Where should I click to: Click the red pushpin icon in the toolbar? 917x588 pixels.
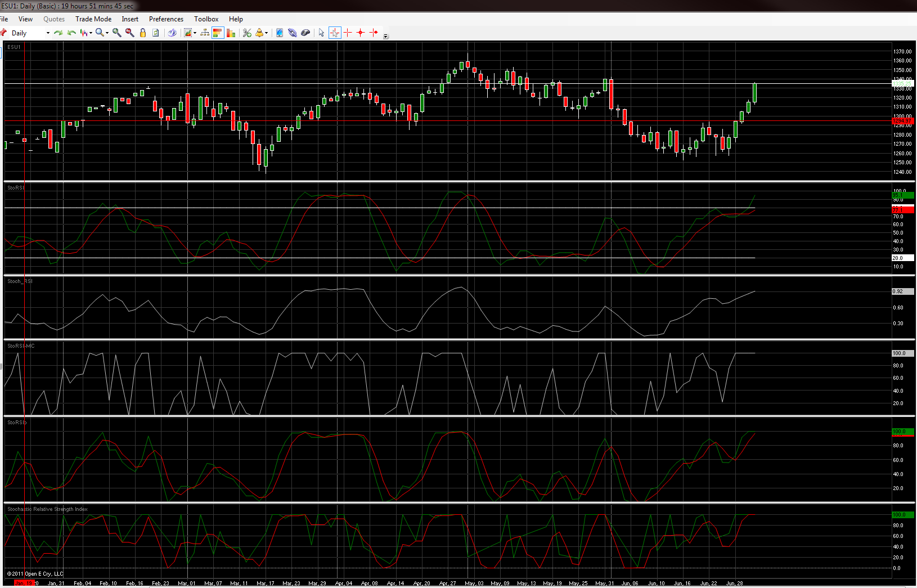[3, 33]
